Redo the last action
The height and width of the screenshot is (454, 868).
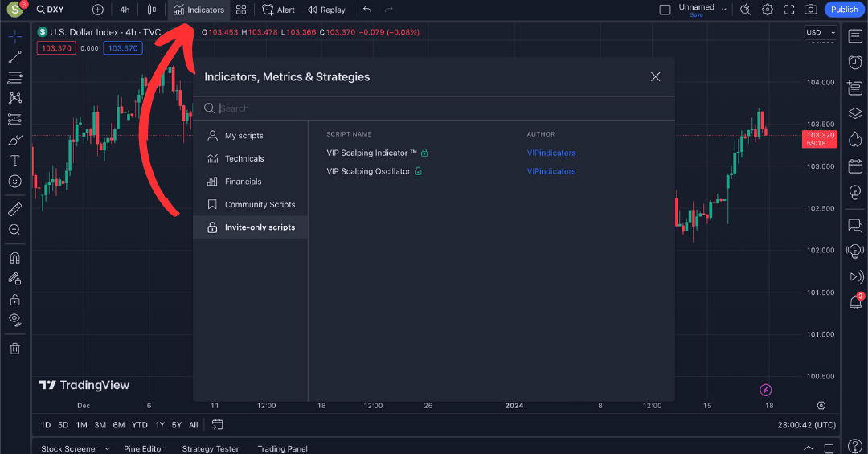click(389, 10)
